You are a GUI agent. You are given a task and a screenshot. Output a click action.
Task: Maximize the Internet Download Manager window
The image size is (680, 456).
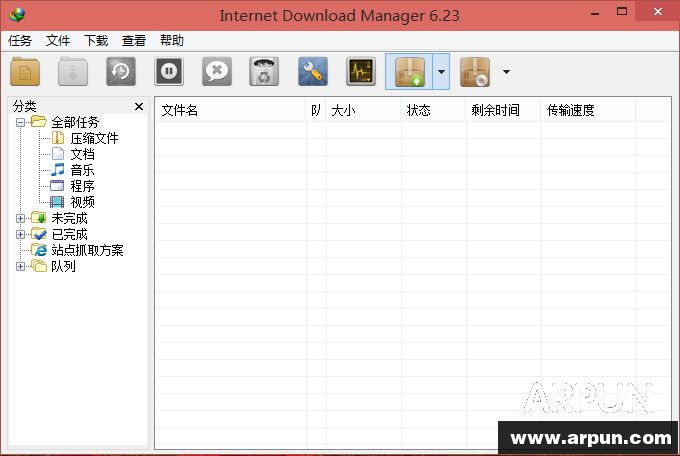pos(621,12)
